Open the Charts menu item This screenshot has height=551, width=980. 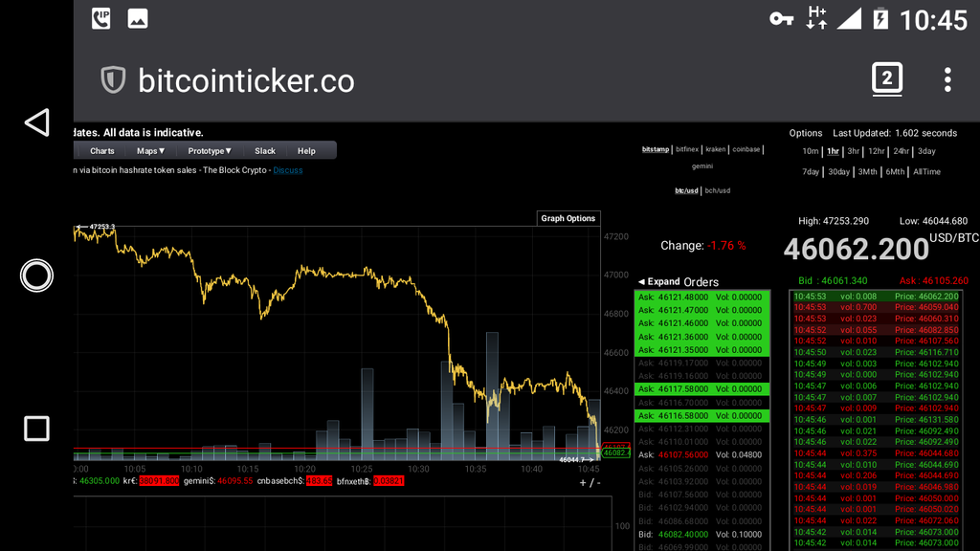tap(101, 151)
